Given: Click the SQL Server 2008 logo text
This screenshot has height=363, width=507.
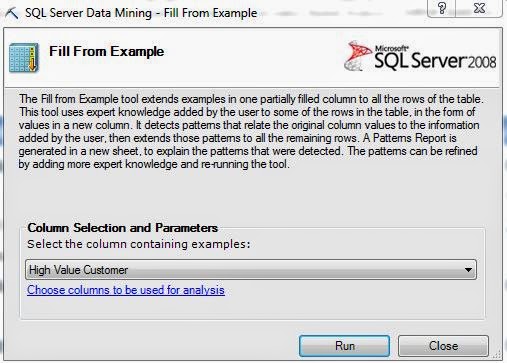Looking at the screenshot, I should [x=435, y=60].
